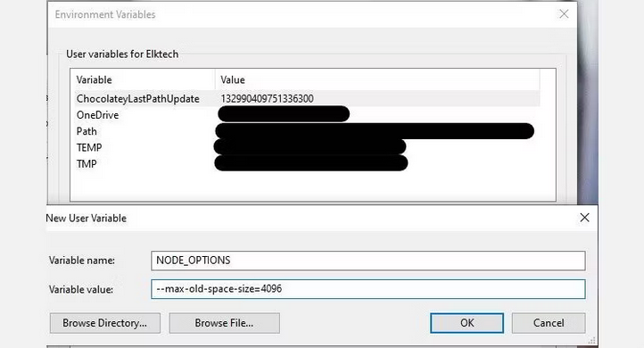Image resolution: width=644 pixels, height=348 pixels.
Task: Cancel the New User Variable dialog
Action: 549,323
